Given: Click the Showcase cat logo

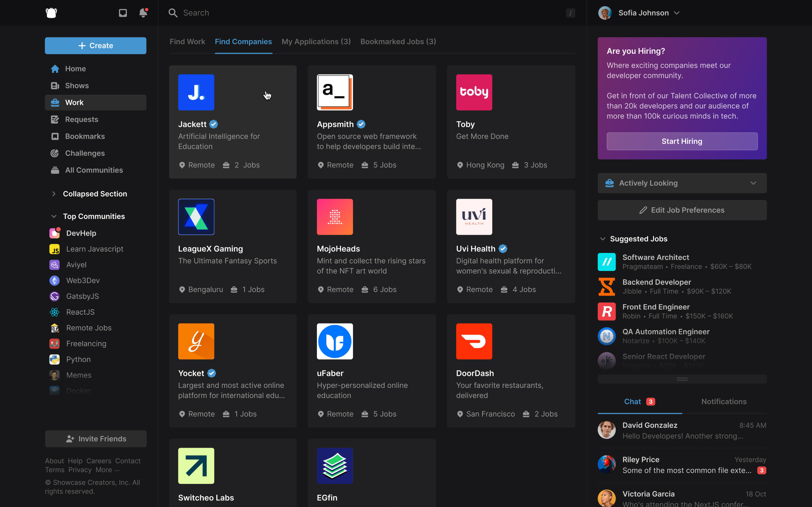Looking at the screenshot, I should click(x=51, y=13).
